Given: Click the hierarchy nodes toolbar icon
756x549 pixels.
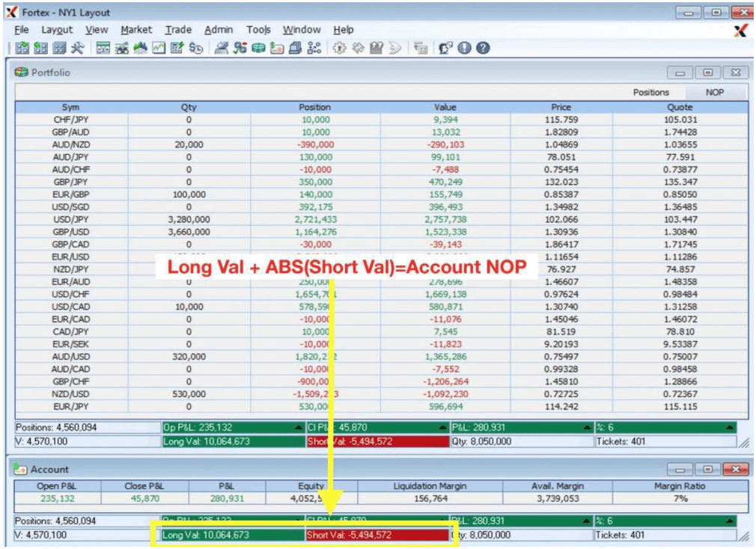Looking at the screenshot, I should (x=314, y=48).
